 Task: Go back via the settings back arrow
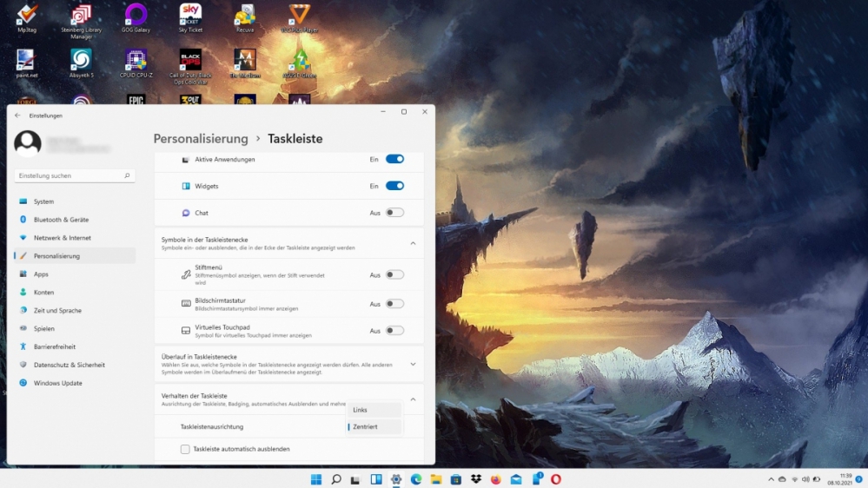[17, 115]
